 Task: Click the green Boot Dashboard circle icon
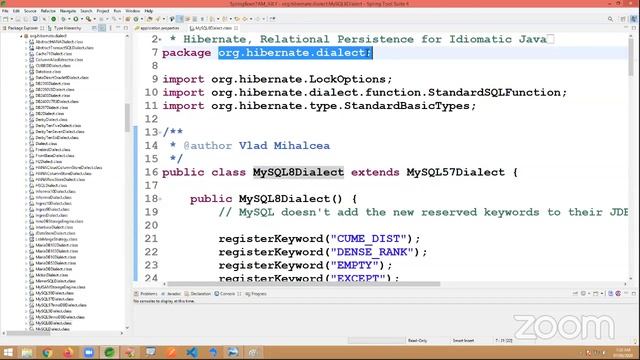(53, 19)
